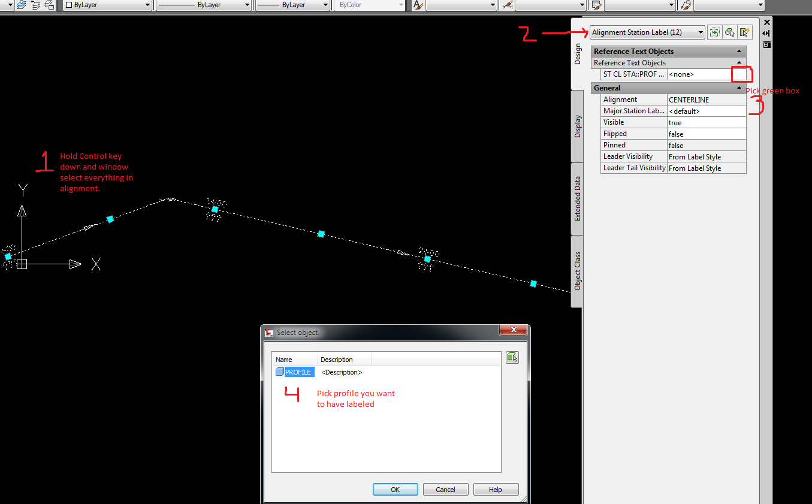Click the third layer tool icon in top toolbar
812x504 pixels.
click(50, 5)
